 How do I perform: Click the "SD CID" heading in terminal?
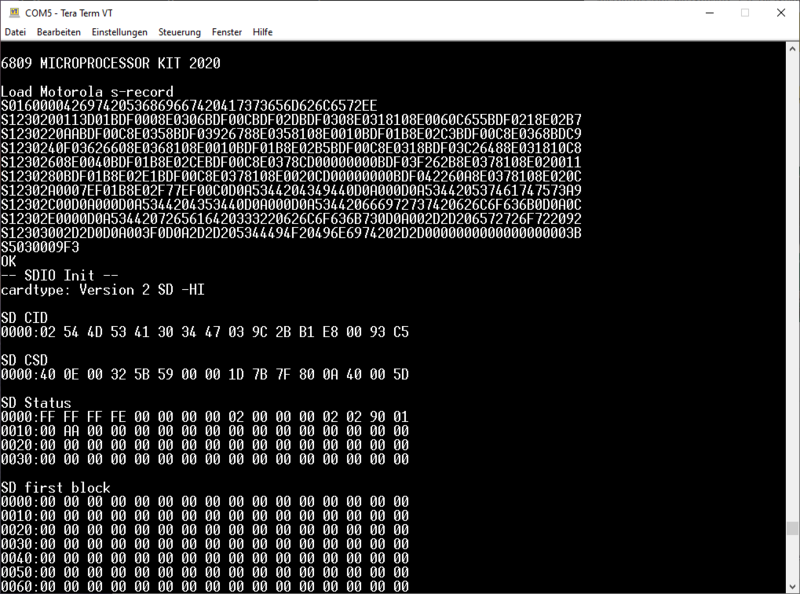point(24,317)
